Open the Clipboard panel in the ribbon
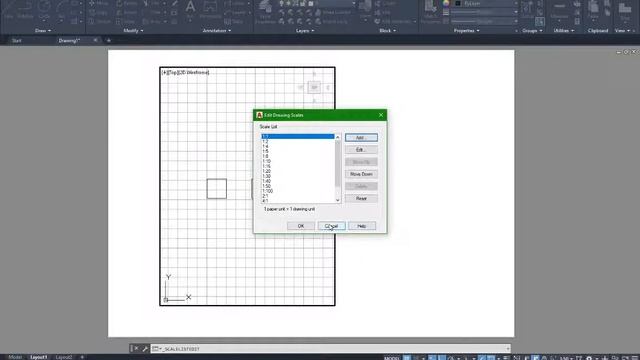The width and height of the screenshot is (640, 360). click(x=598, y=31)
